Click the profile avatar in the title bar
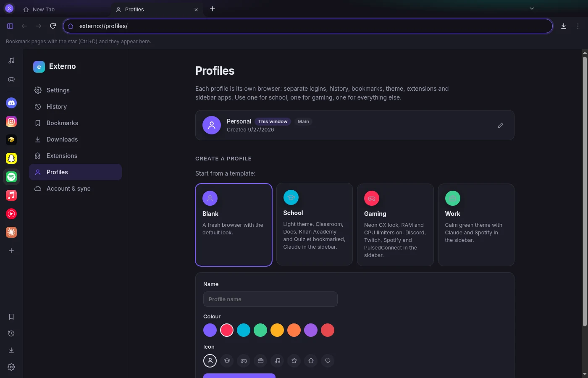Screen dimensions: 588x378 pyautogui.click(x=9, y=8)
